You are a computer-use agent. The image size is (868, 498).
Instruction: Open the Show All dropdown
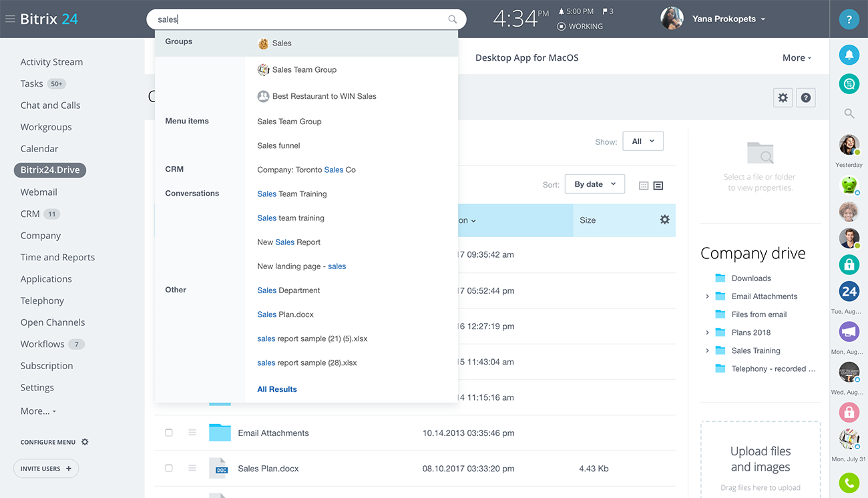(x=643, y=141)
